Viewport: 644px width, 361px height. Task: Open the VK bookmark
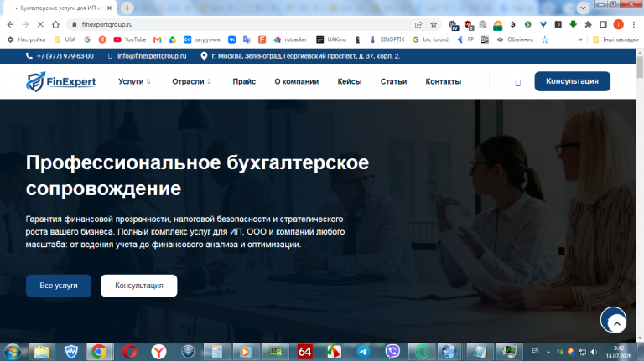pos(231,39)
